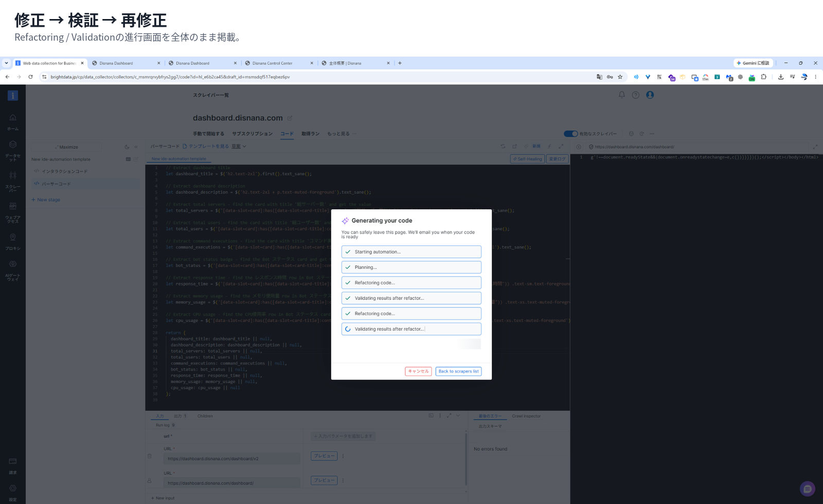Switch to サブスクリプション tab
Viewport: 823px width, 504px height.
tap(252, 134)
